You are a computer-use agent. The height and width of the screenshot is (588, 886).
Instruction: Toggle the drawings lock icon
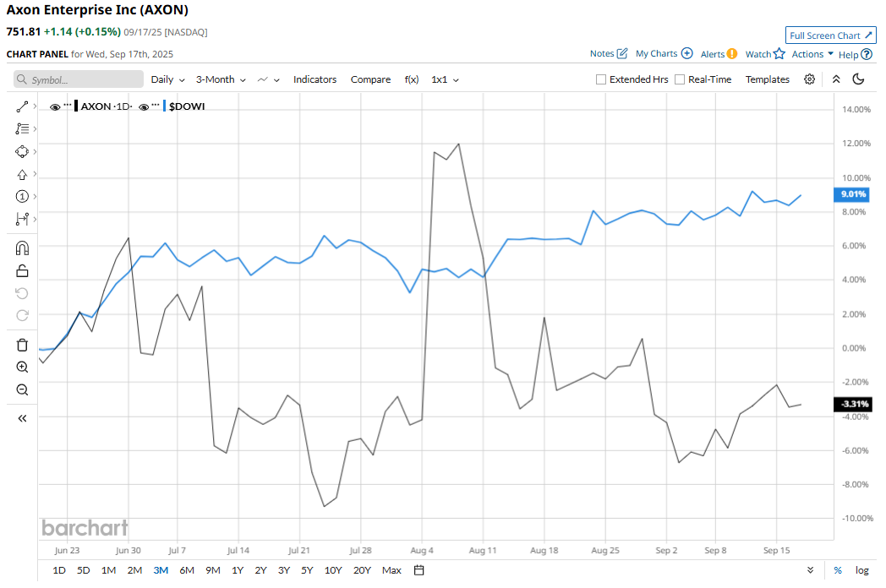click(22, 271)
